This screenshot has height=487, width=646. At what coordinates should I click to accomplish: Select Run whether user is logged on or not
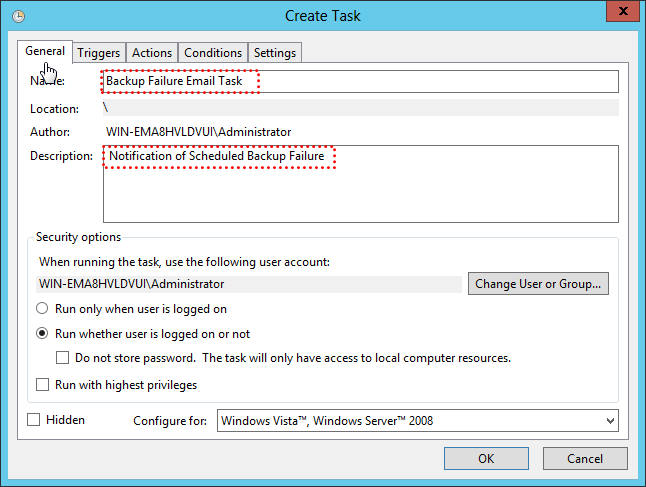coord(43,334)
